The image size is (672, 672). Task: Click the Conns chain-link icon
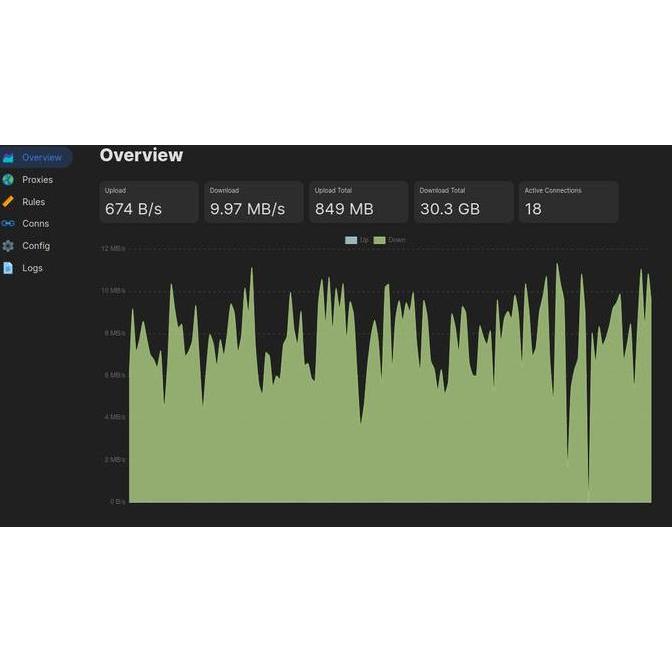(x=8, y=224)
